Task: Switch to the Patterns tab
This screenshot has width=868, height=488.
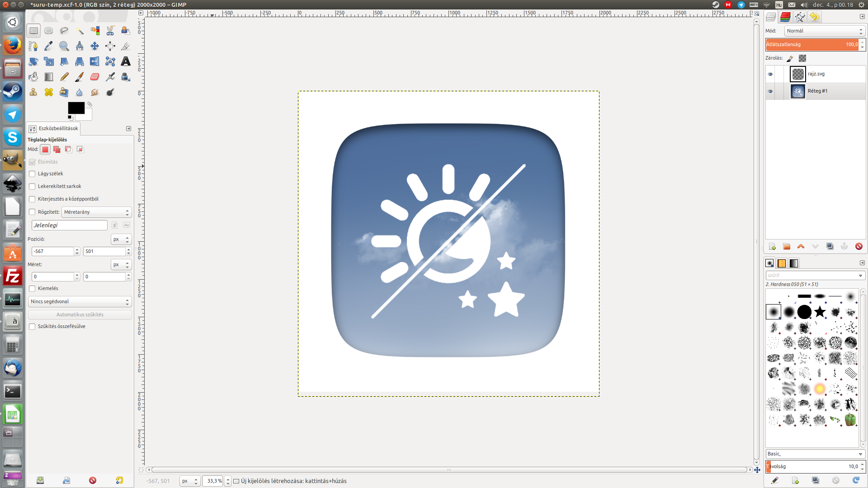Action: click(782, 263)
